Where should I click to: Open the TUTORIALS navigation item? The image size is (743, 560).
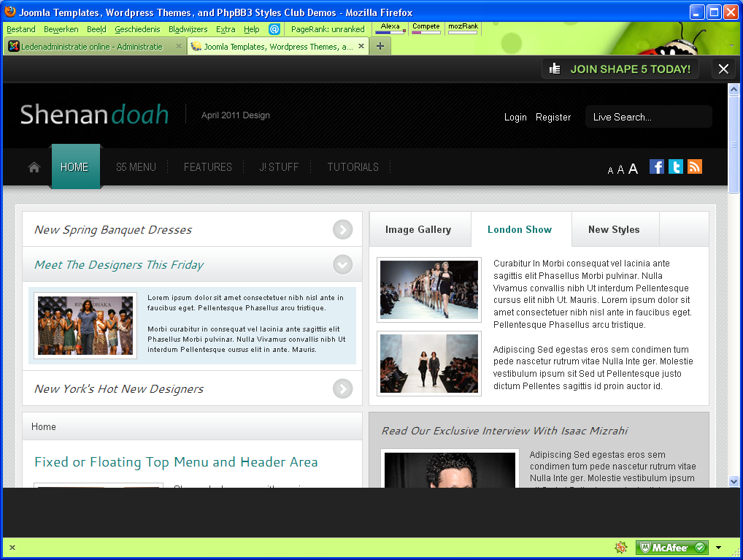coord(353,167)
